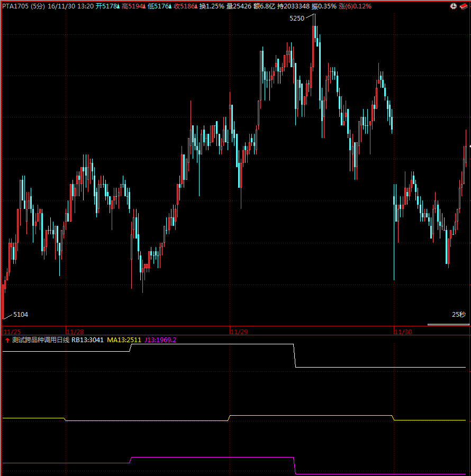Select the PTA1705 contract name label
Image resolution: width=471 pixels, height=476 pixels.
[x=15, y=6]
